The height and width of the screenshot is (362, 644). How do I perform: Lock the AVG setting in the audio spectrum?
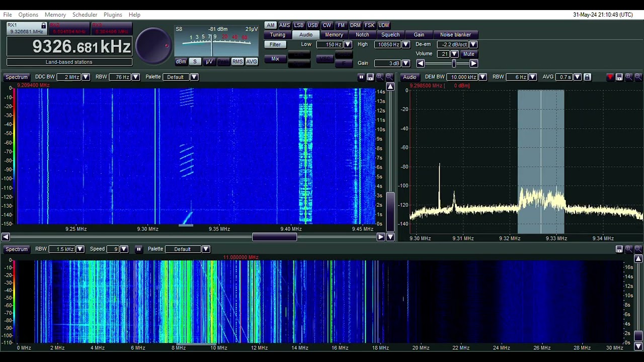click(x=587, y=77)
